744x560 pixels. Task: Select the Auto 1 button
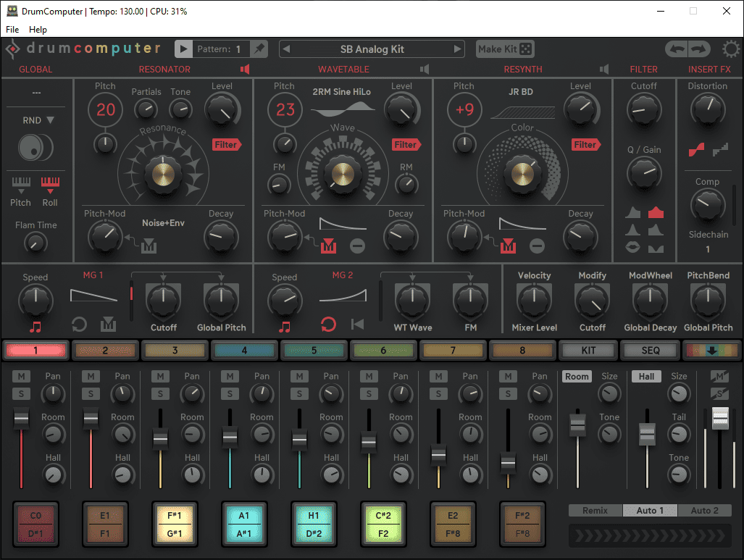(650, 510)
